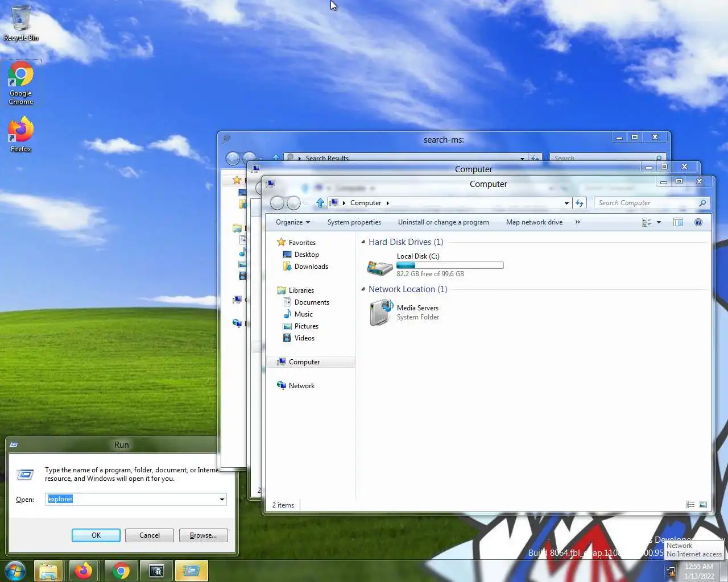
Task: Switch to large icons view in status bar
Action: (x=703, y=505)
